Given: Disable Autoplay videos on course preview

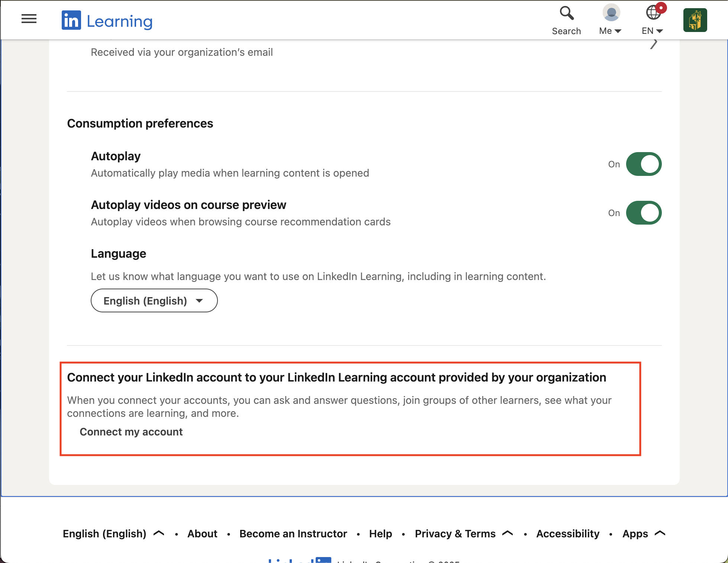Looking at the screenshot, I should pos(644,213).
